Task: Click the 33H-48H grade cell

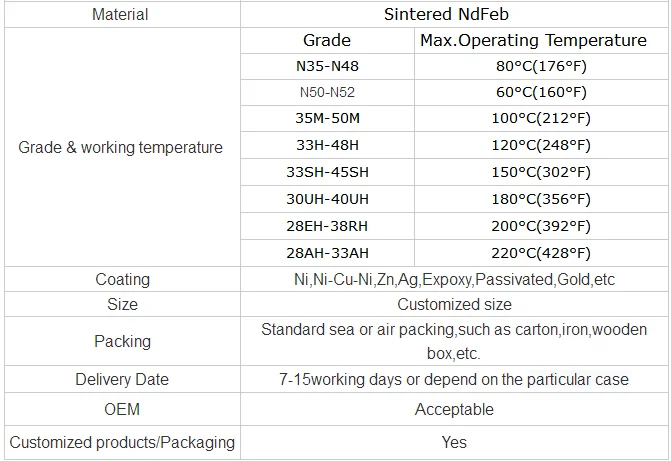Action: point(327,146)
